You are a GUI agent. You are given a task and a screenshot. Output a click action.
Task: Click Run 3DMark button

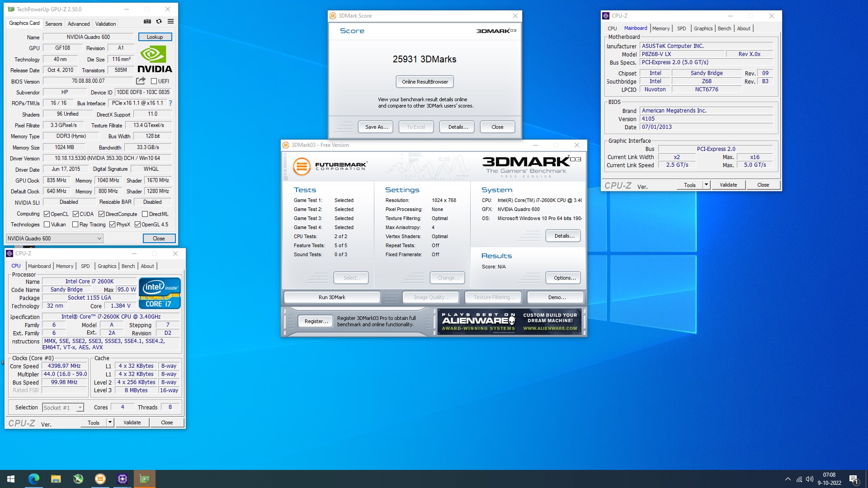332,297
